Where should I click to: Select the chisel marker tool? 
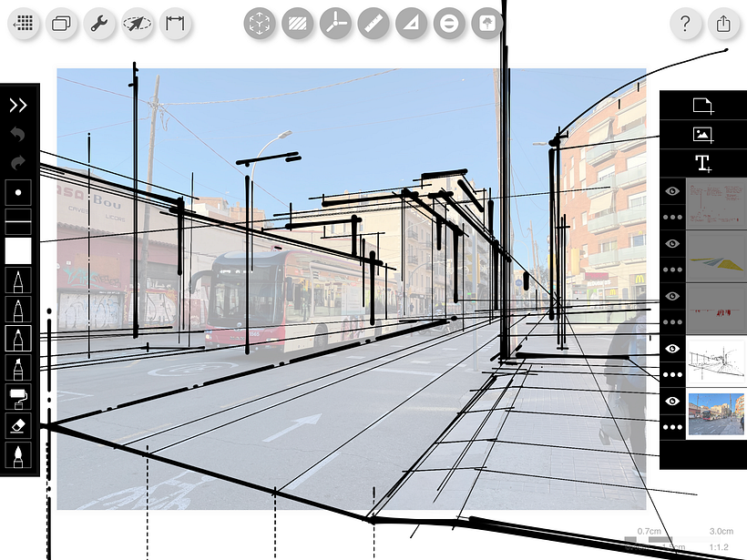pyautogui.click(x=18, y=368)
